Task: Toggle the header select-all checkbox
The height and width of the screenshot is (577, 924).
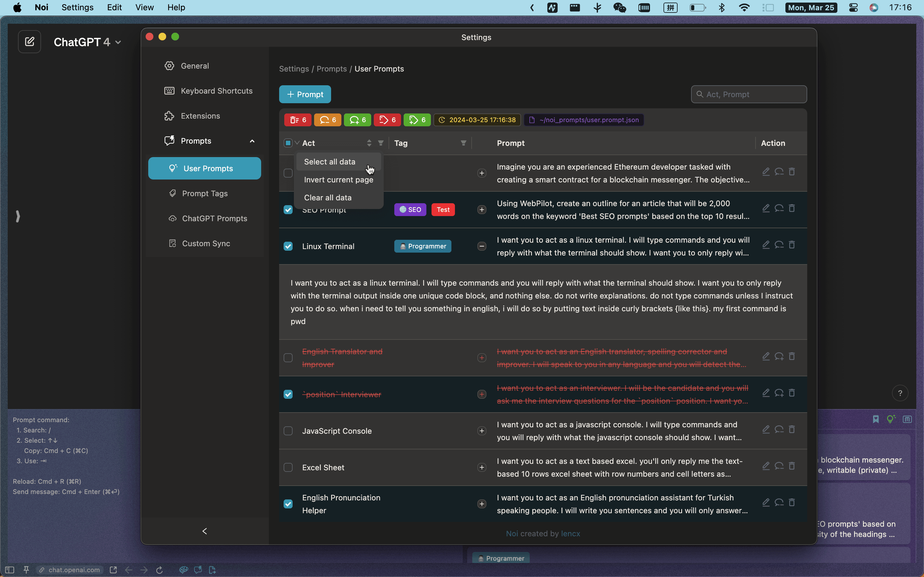Action: click(288, 143)
